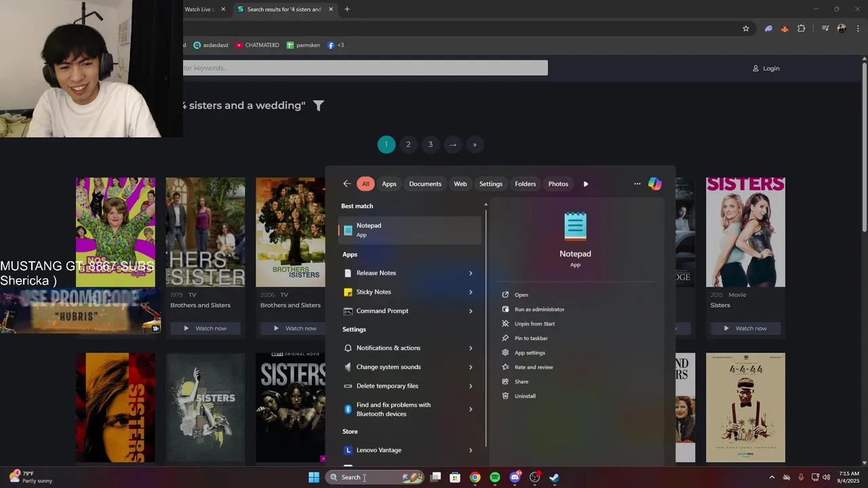Select the Folders filter tab
Screen dimensions: 868x488
coord(526,184)
